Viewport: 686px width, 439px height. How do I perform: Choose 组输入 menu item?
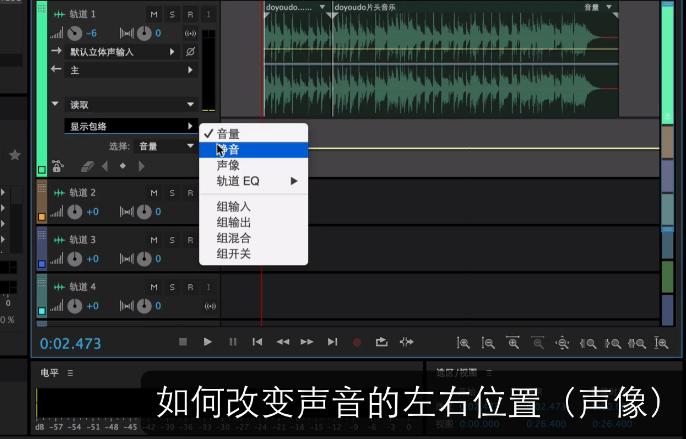coord(254,206)
